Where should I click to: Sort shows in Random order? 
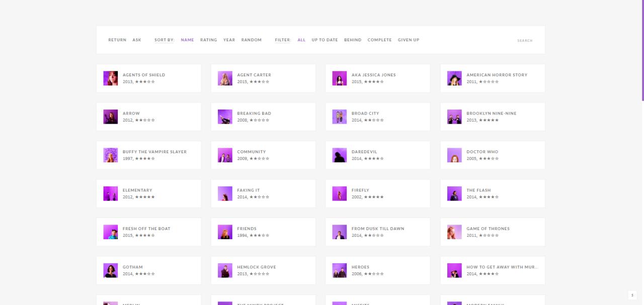coord(251,40)
